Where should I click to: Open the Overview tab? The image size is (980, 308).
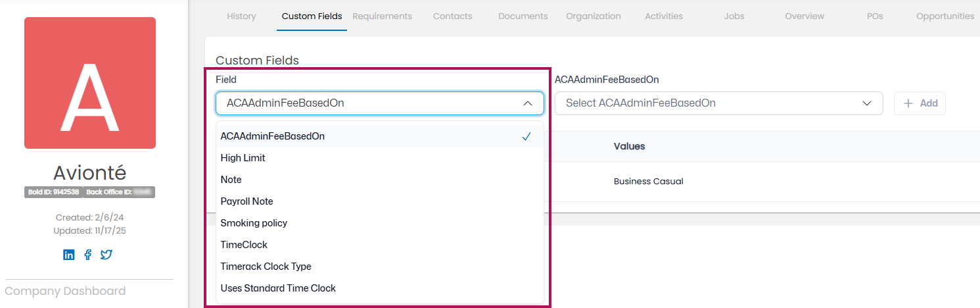pyautogui.click(x=805, y=16)
